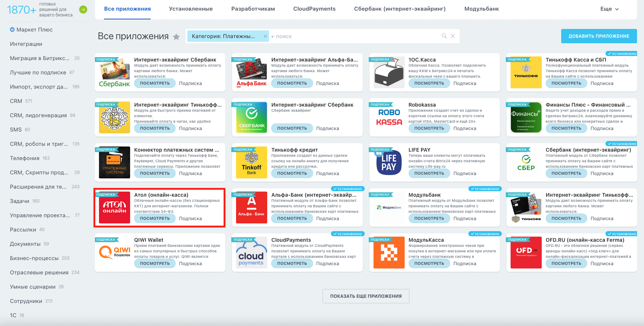Expand the Еще dropdown menu
The image size is (644, 326).
(x=610, y=9)
